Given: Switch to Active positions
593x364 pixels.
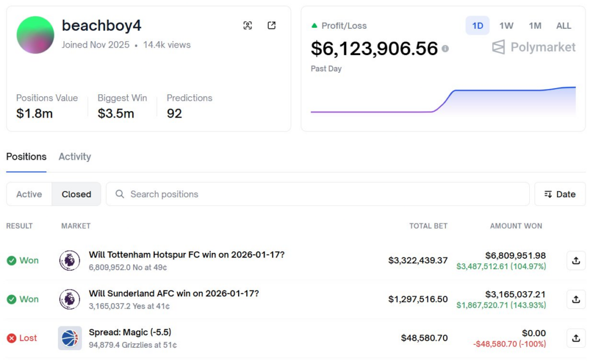Looking at the screenshot, I should pyautogui.click(x=29, y=194).
